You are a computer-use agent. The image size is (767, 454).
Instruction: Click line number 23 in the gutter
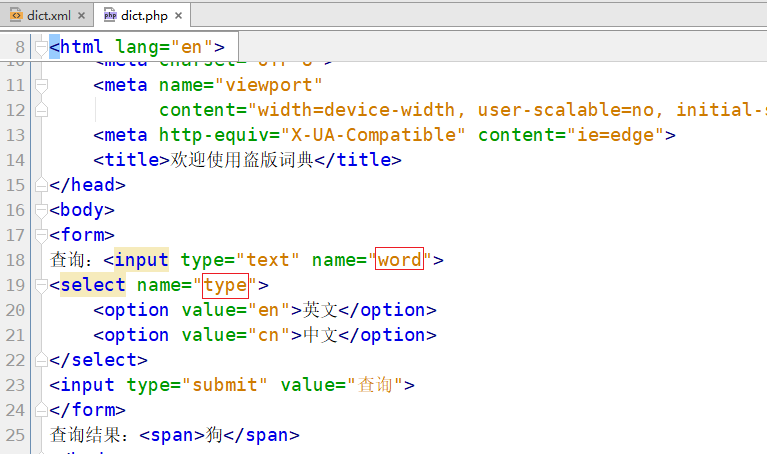(14, 385)
